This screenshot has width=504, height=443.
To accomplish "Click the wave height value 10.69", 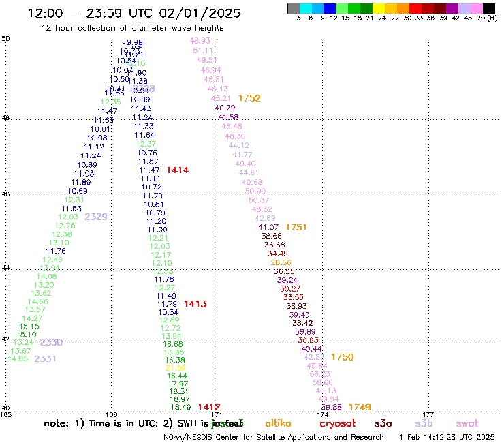I will (x=78, y=191).
